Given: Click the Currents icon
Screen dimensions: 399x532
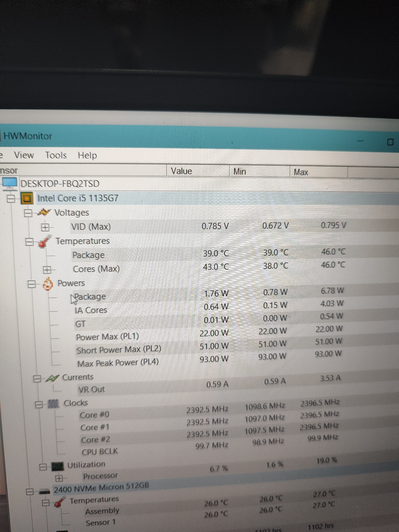Looking at the screenshot, I should (x=52, y=378).
